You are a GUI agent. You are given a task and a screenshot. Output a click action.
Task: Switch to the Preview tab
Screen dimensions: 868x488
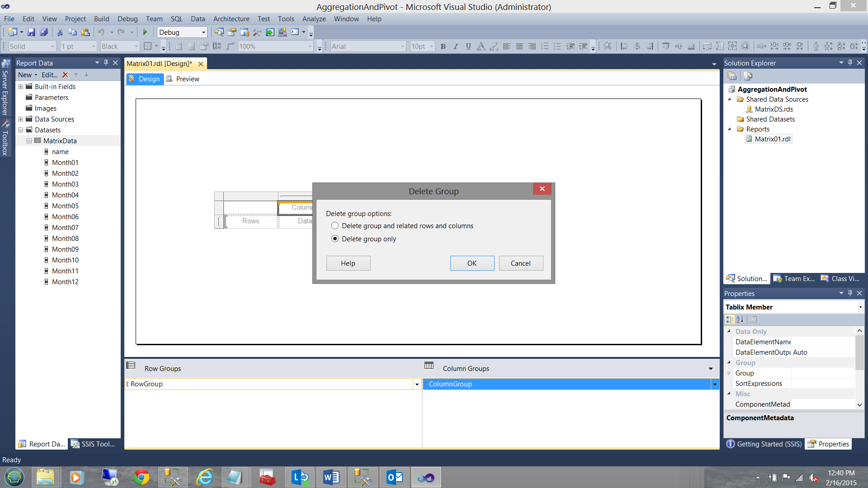187,79
